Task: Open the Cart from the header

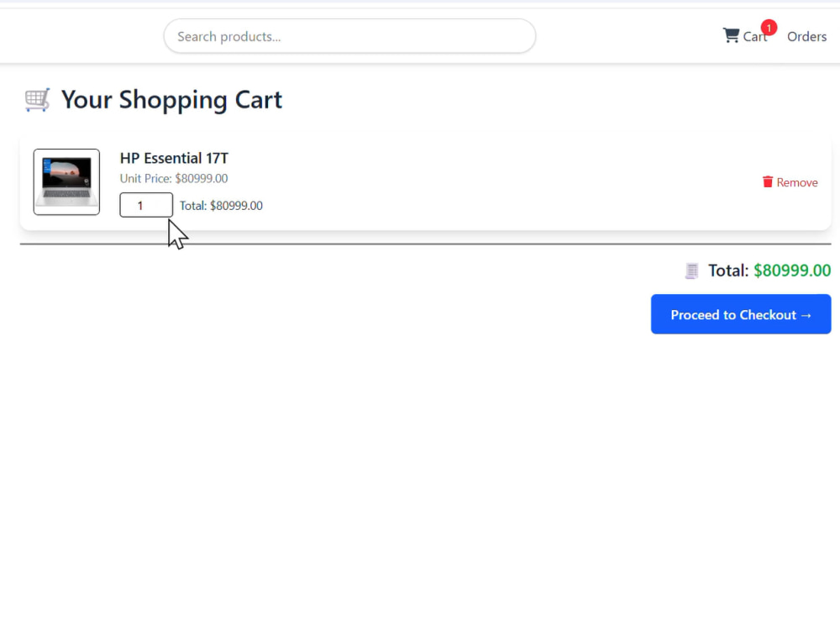Action: [x=745, y=36]
